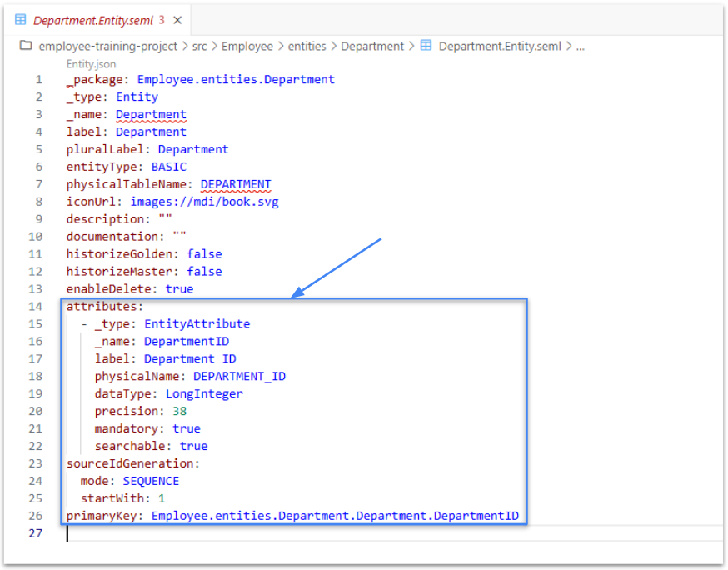Expand the src breadcrumb segment
This screenshot has height=570, width=728.
click(x=199, y=47)
